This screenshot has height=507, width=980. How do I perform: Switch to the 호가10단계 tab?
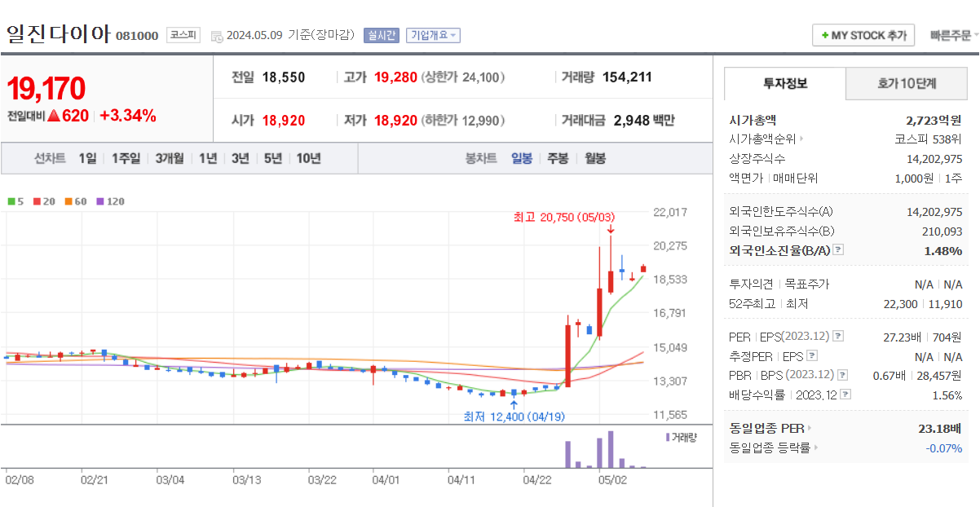pyautogui.click(x=907, y=83)
